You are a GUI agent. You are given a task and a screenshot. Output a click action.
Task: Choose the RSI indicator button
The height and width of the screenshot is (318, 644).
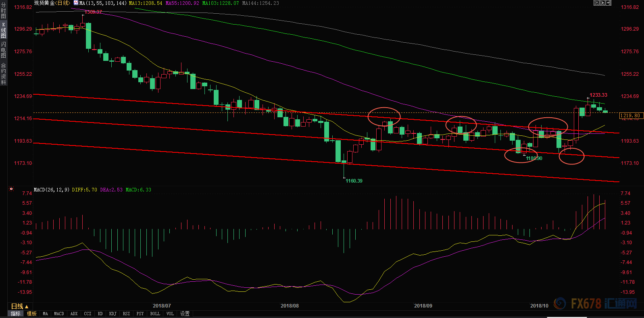click(x=127, y=314)
